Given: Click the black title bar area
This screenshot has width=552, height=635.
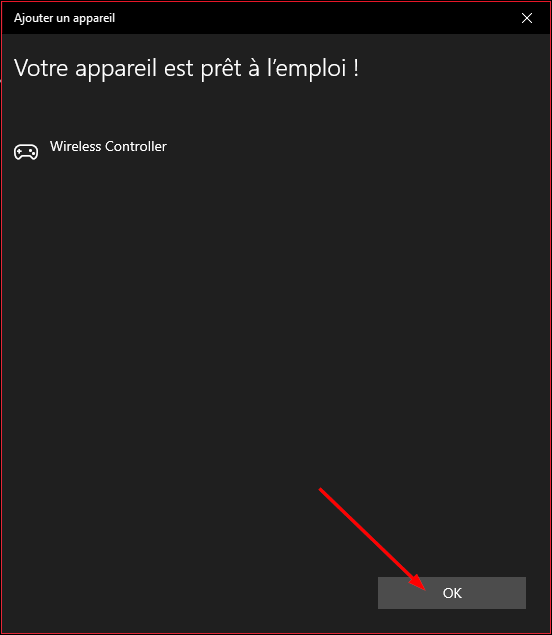Looking at the screenshot, I should (283, 18).
